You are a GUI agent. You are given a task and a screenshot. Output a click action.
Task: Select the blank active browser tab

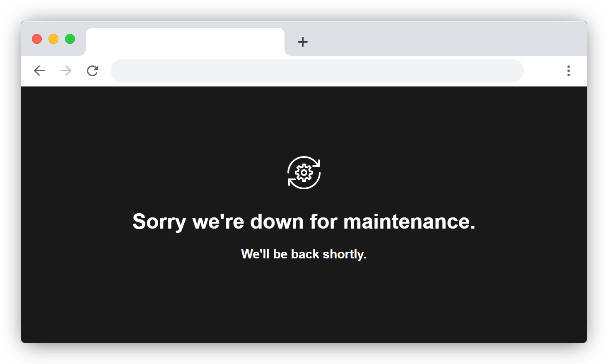click(x=185, y=42)
